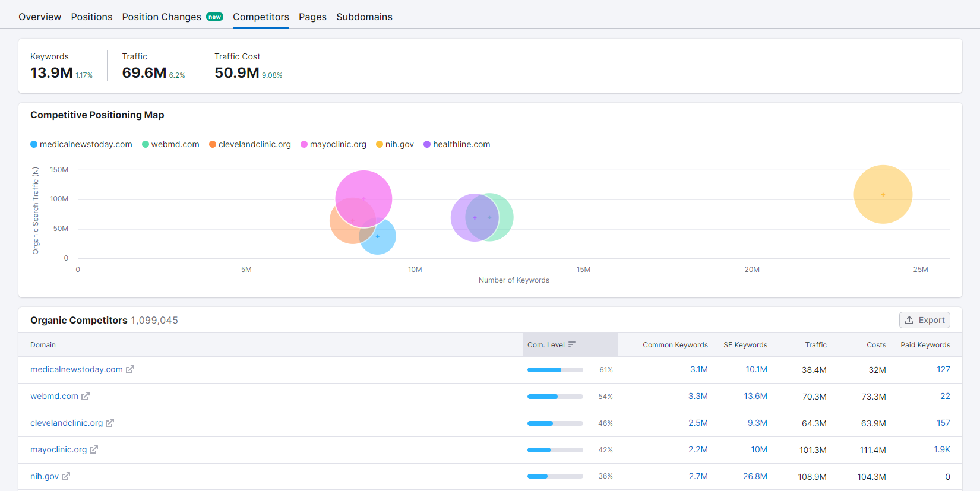
Task: Switch to the Overview tab
Action: point(40,17)
